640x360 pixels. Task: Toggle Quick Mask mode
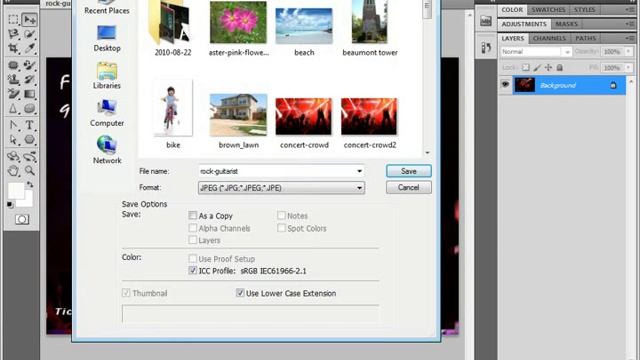point(22,220)
